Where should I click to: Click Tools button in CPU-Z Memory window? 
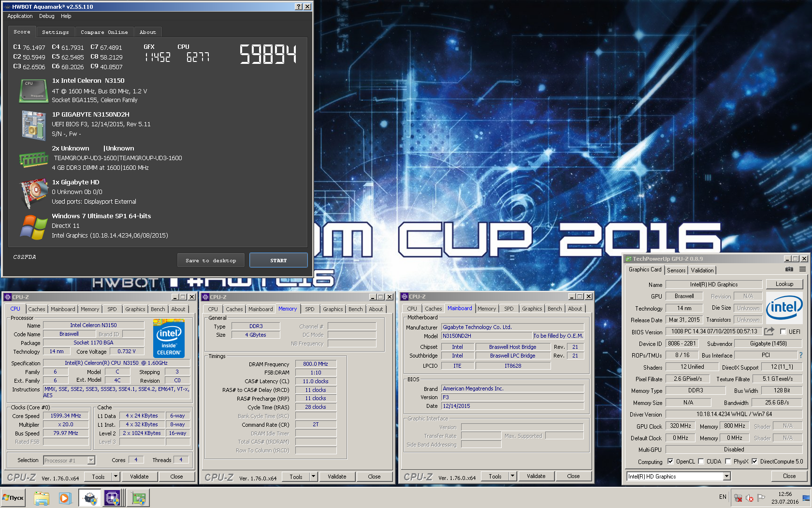tap(296, 477)
